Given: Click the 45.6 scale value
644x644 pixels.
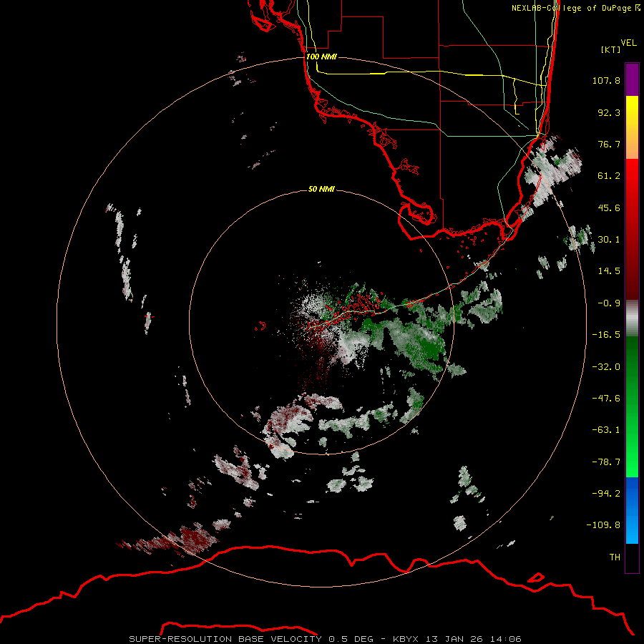Looking at the screenshot, I should 609,208.
